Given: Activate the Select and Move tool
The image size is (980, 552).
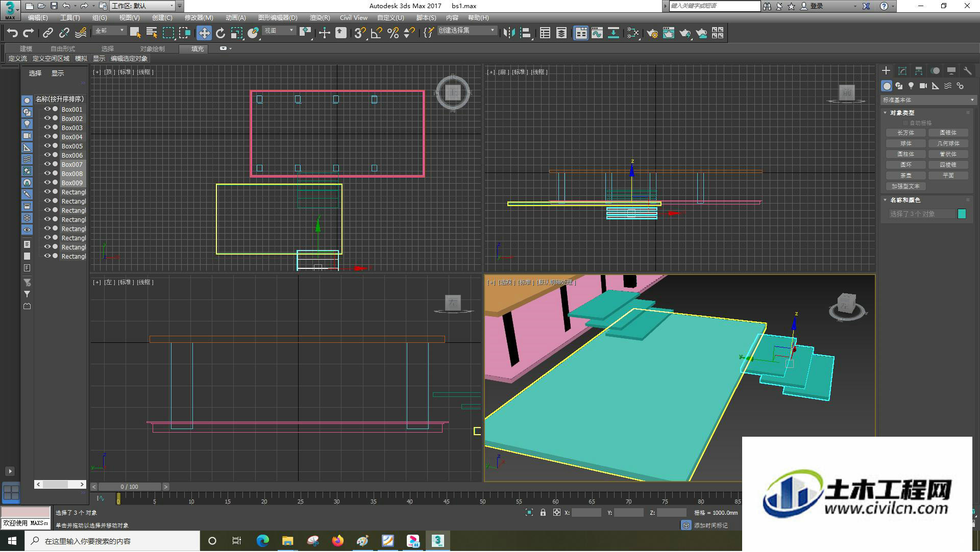Looking at the screenshot, I should (204, 33).
